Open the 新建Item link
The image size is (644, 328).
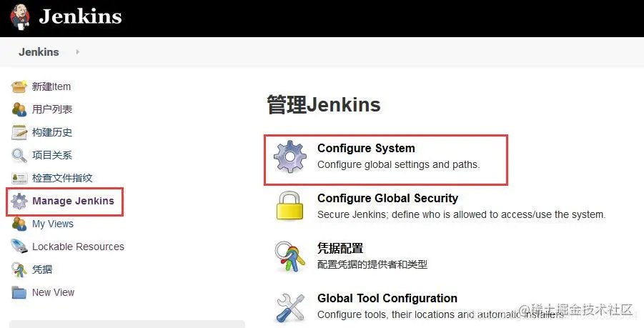(51, 86)
